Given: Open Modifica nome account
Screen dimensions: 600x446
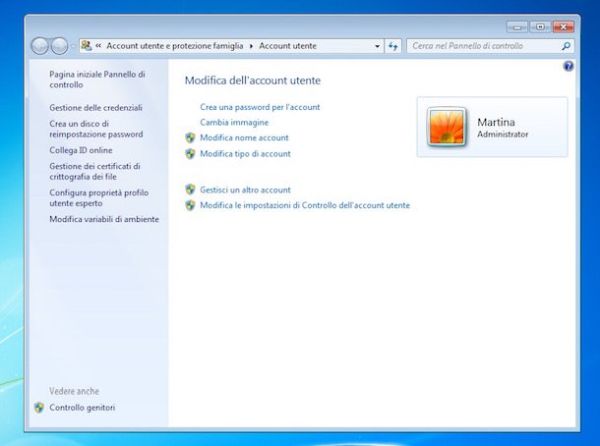Looking at the screenshot, I should coord(244,138).
